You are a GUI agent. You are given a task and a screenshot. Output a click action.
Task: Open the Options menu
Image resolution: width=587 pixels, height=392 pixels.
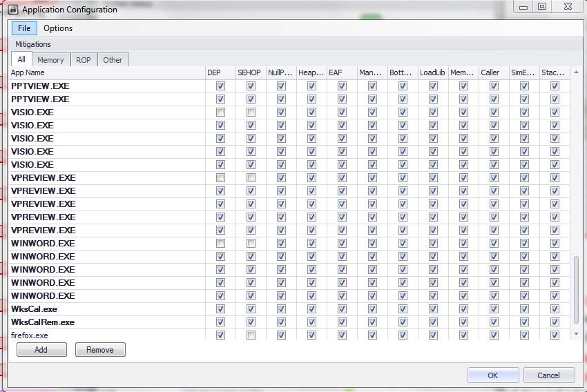point(58,28)
